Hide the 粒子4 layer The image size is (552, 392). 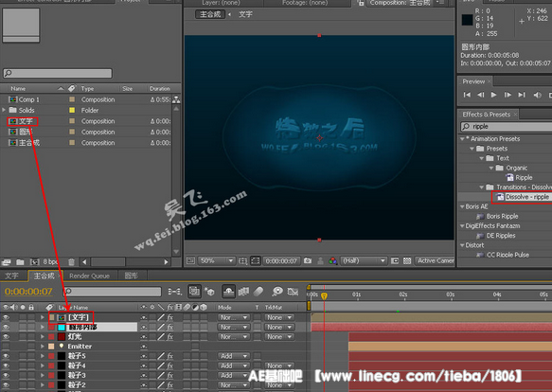pyautogui.click(x=6, y=365)
